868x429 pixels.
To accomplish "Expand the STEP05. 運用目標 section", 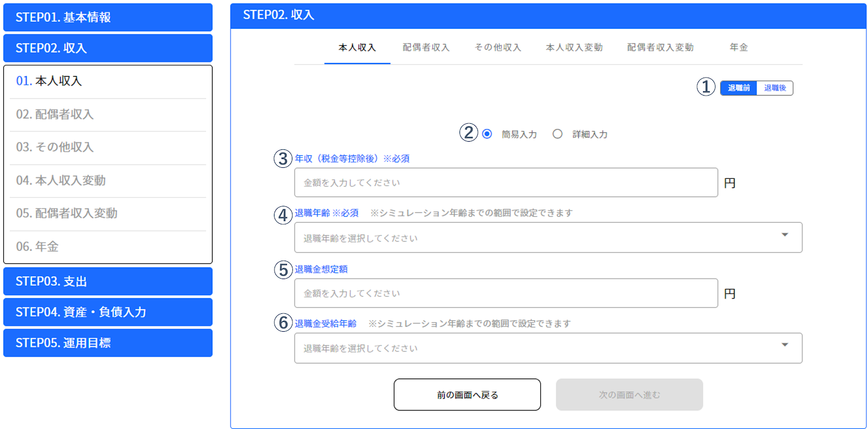I will tap(108, 343).
